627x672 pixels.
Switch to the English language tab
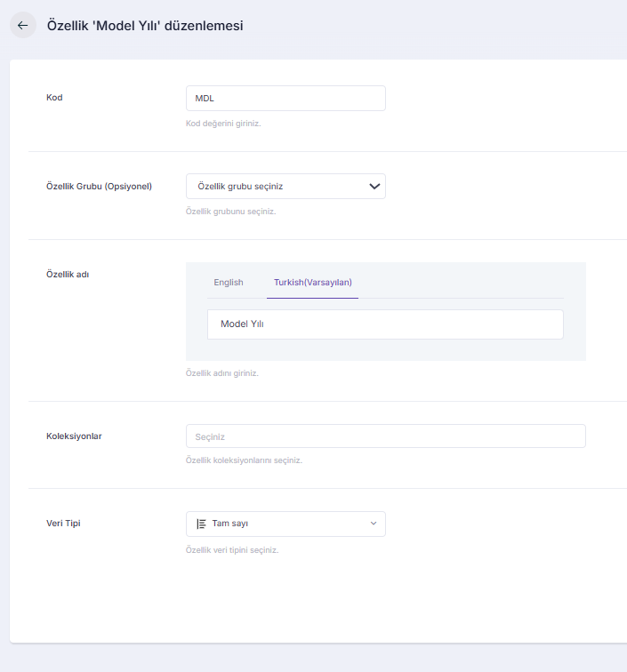coord(229,283)
